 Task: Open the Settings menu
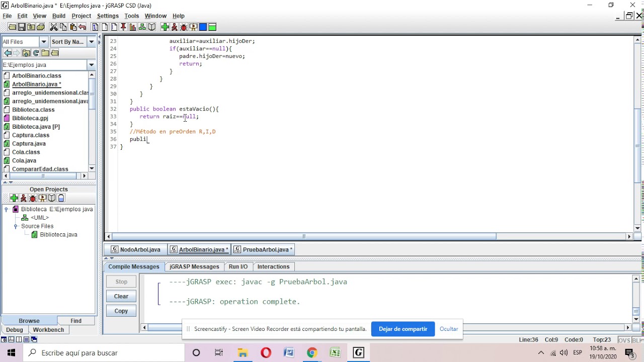108,16
